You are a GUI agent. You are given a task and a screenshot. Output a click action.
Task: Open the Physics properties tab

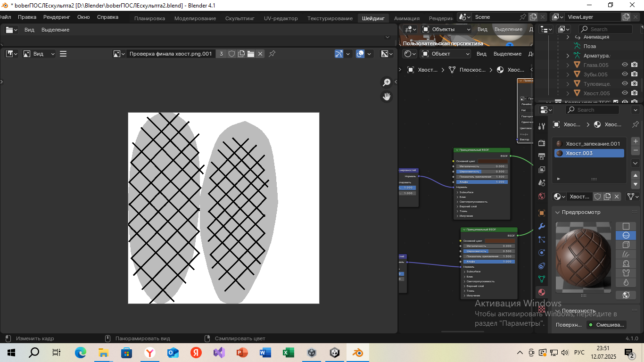(x=542, y=253)
